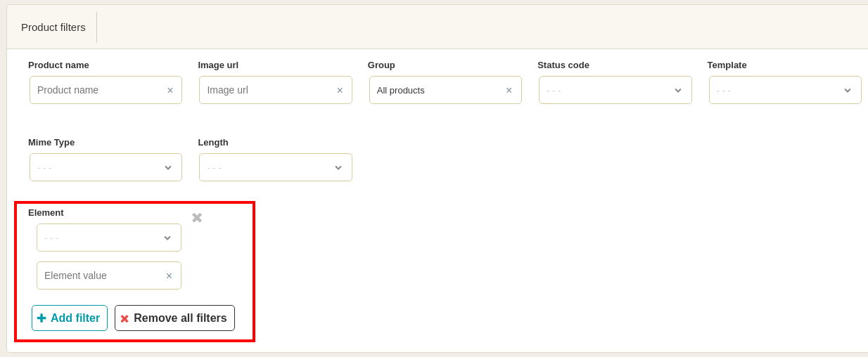Expand the Length dropdown list
Viewport: 868px width, 357px height.
click(x=275, y=167)
